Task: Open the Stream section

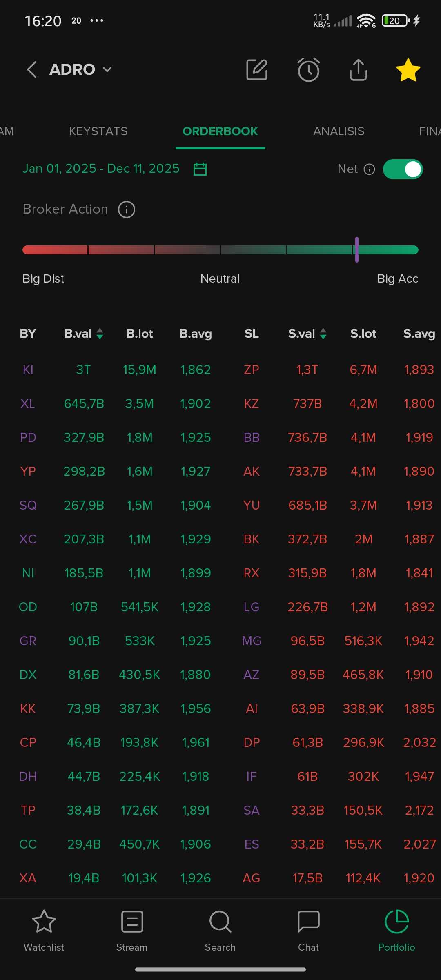Action: click(x=132, y=929)
